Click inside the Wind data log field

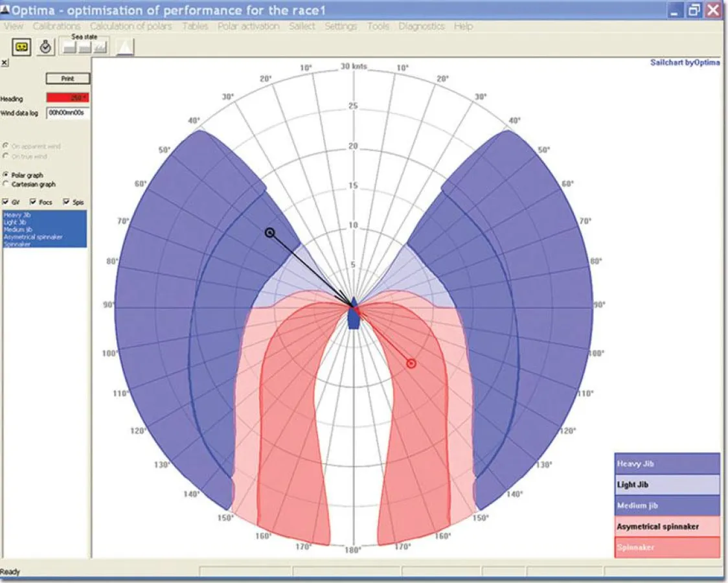click(x=69, y=112)
